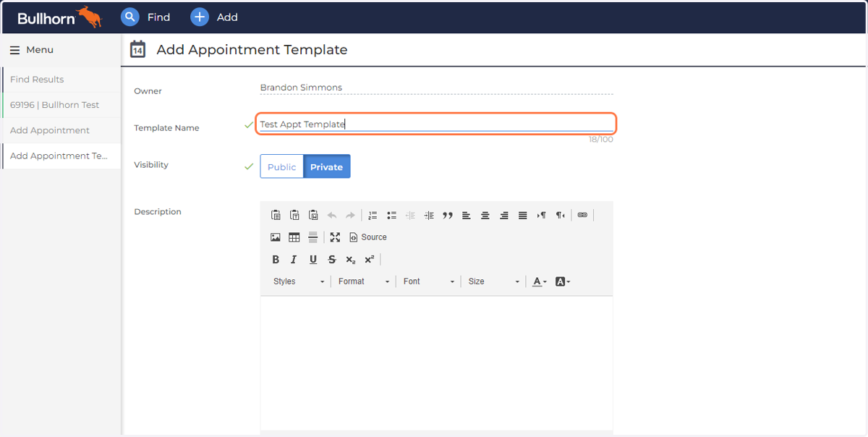Align text right
This screenshot has height=437, width=868.
(x=504, y=215)
